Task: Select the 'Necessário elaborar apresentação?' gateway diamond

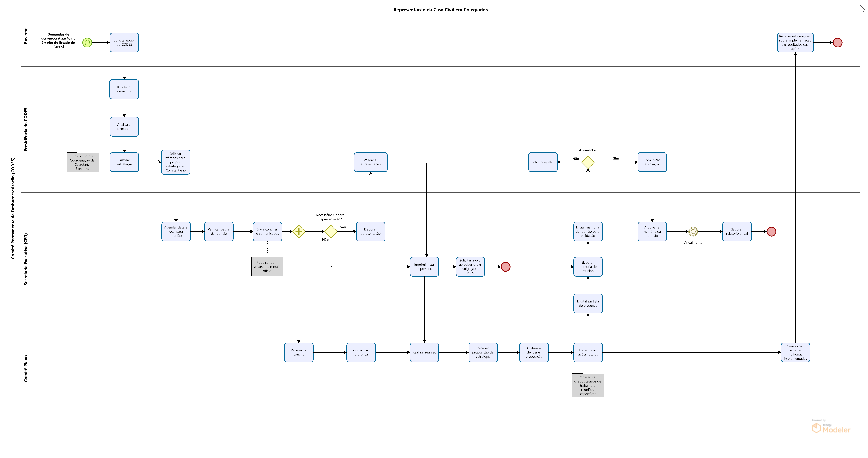Action: [x=331, y=231]
